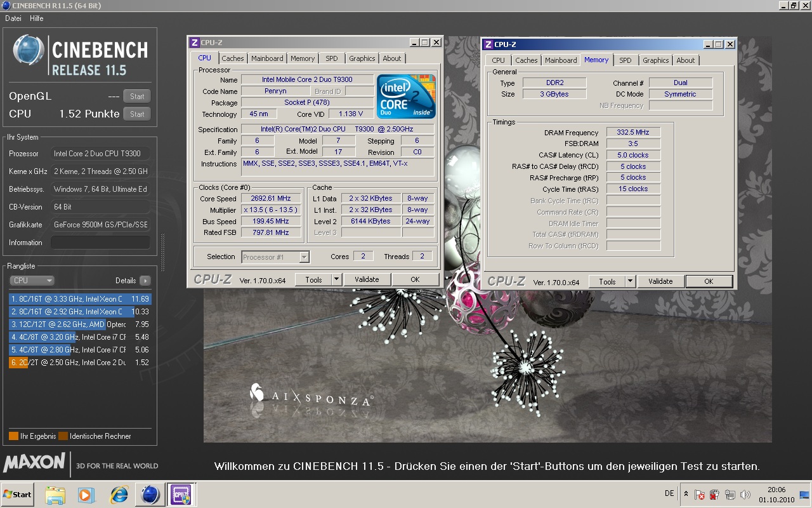Open Tools dropdown arrow in left CPU-Z window
Viewport: 812px width, 508px height.
337,279
